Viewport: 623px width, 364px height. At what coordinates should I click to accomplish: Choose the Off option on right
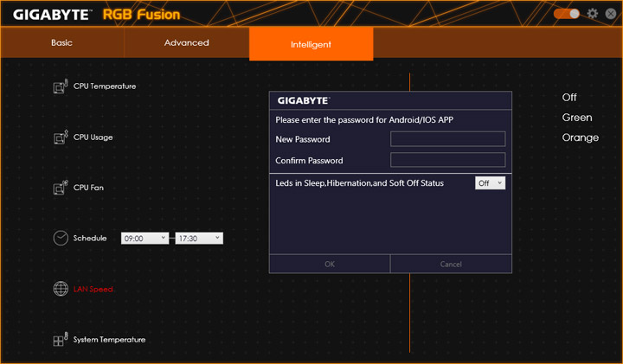569,97
